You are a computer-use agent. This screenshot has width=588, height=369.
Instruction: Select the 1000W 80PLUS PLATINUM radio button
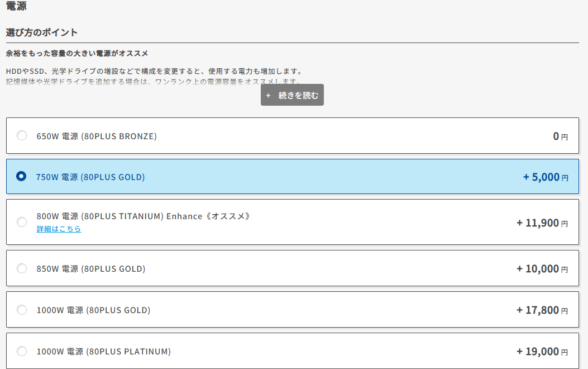pyautogui.click(x=22, y=351)
